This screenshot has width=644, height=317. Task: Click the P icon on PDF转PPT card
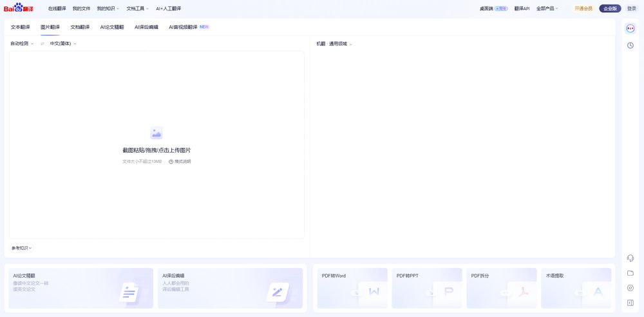[x=448, y=292]
